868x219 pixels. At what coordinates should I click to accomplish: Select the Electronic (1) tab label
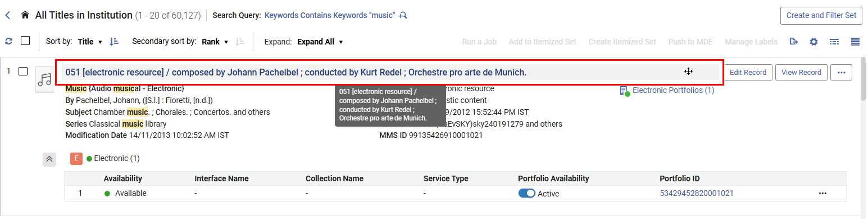(x=117, y=159)
